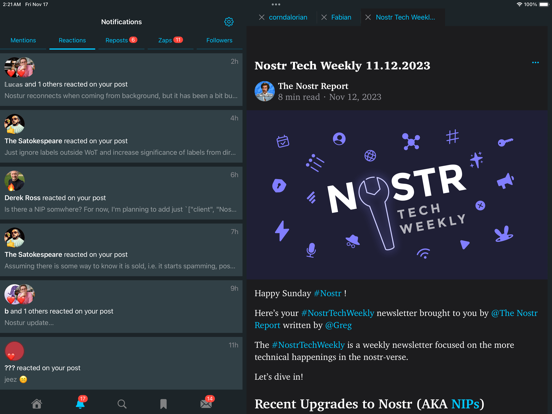Tap "Let's dive in!" paragraph
Screen dimensions: 552x414
coord(279,377)
